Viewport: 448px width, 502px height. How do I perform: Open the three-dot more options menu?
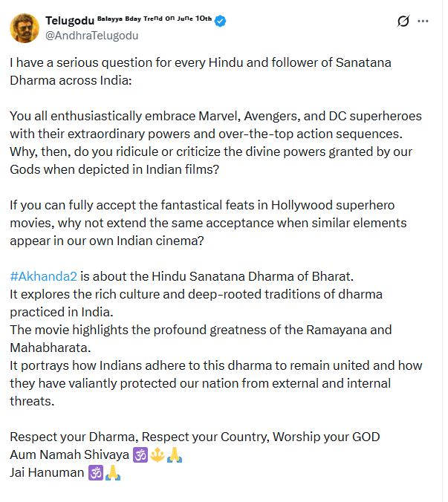[424, 22]
